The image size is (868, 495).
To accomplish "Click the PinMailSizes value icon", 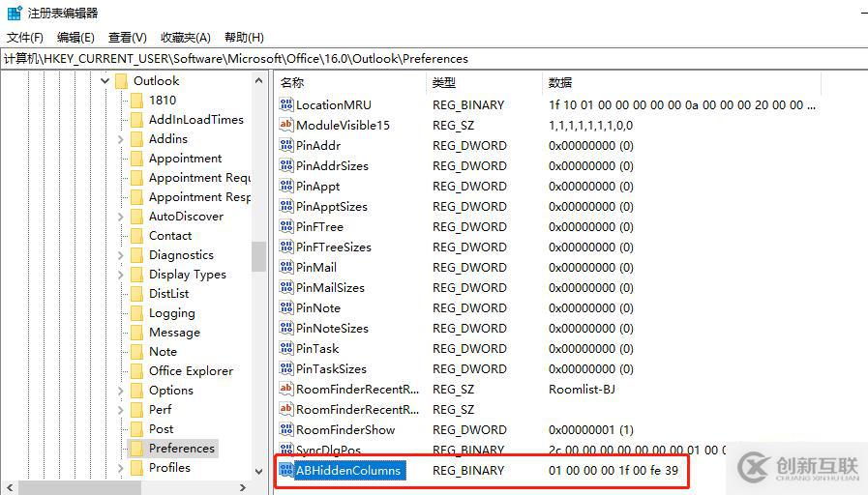I will [x=286, y=287].
